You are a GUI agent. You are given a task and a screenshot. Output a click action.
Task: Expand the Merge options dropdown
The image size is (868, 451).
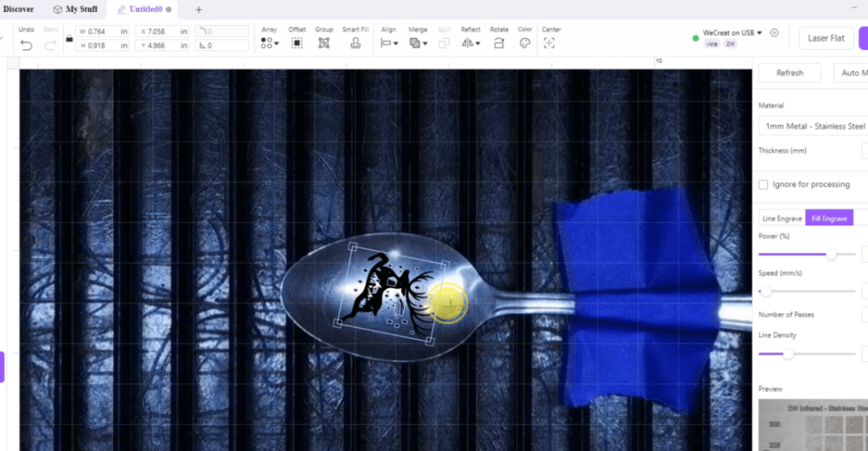[417, 43]
